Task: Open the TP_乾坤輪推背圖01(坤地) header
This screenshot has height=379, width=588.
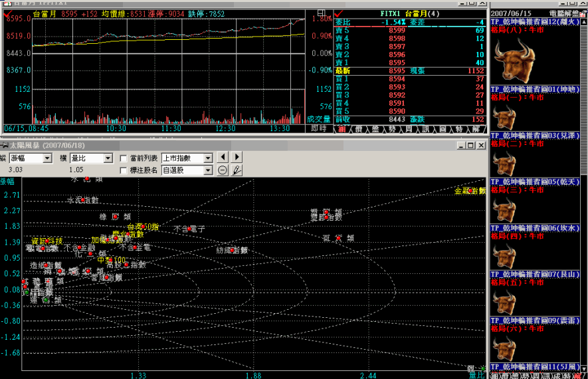Action: click(535, 89)
